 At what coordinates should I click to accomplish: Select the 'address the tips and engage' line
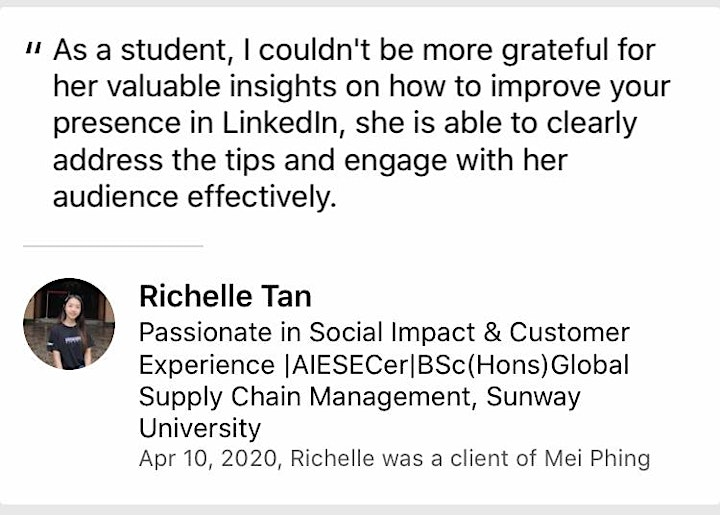pos(310,160)
